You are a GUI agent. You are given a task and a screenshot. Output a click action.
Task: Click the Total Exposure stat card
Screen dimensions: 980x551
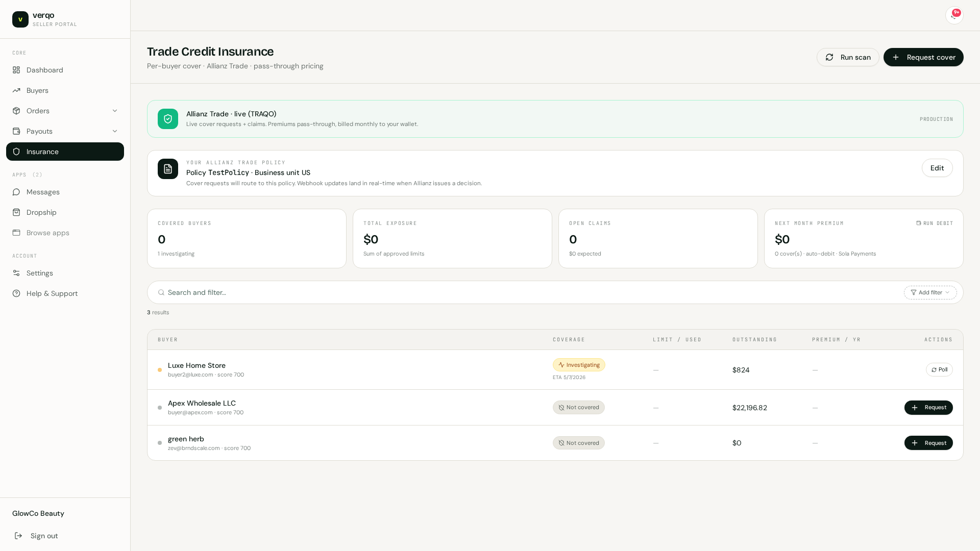coord(452,238)
